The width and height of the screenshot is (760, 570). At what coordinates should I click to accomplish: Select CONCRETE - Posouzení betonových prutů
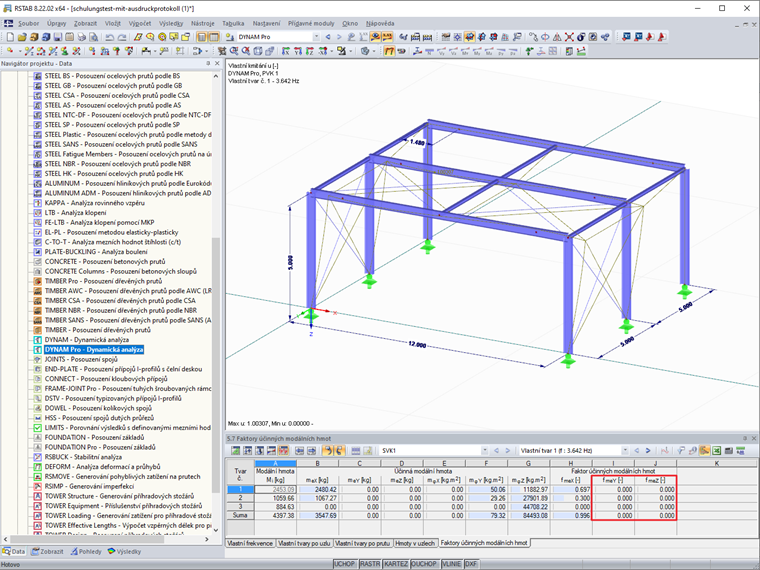click(x=105, y=262)
